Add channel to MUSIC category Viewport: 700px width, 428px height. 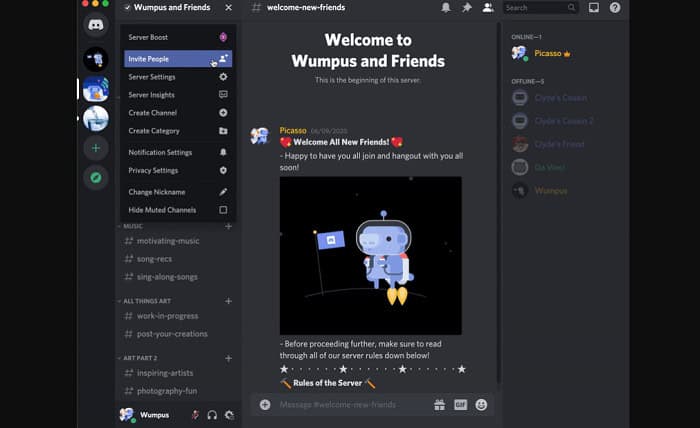(228, 226)
